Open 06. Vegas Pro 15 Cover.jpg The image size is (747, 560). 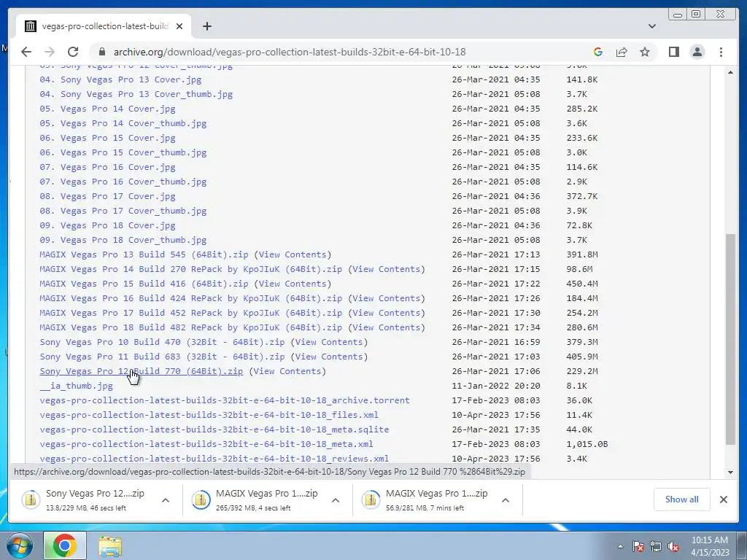(x=107, y=138)
